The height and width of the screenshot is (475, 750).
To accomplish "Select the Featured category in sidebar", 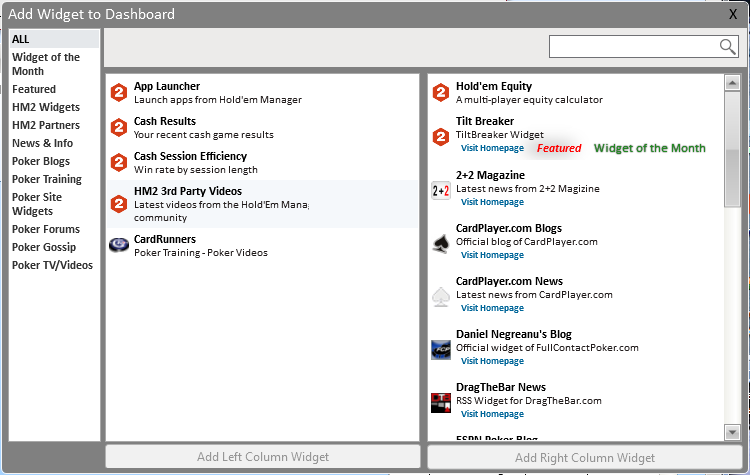I will point(34,89).
